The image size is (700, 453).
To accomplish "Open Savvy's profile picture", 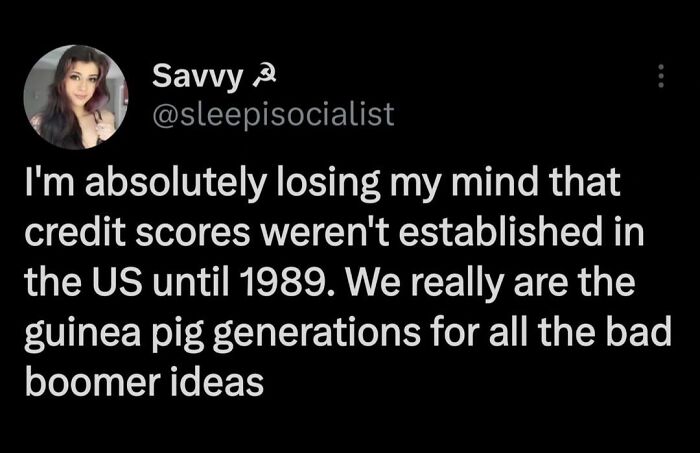I will tap(75, 97).
